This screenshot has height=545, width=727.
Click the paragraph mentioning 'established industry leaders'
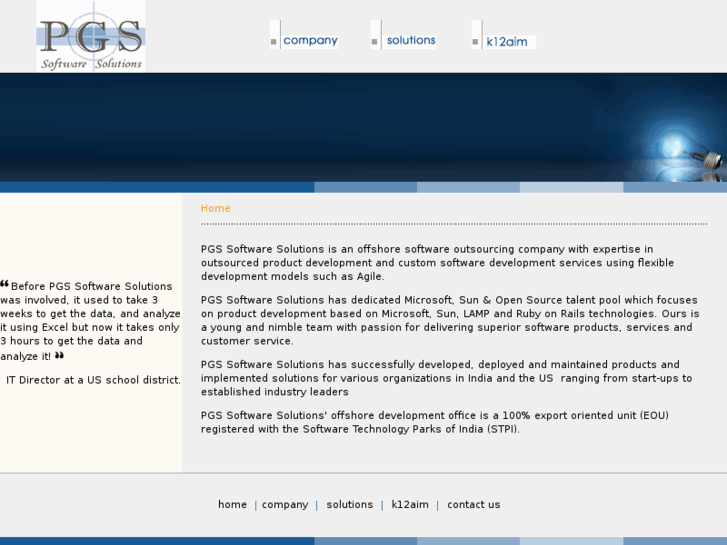pyautogui.click(x=446, y=378)
